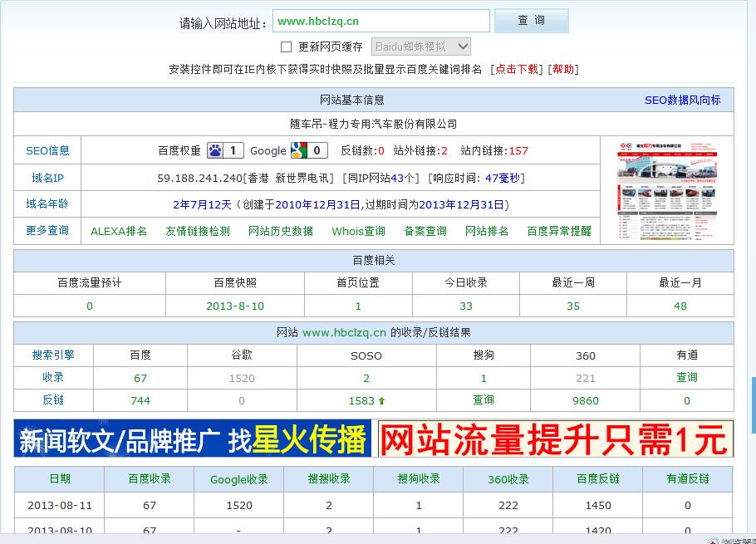This screenshot has height=544, width=756.
Task: Click the 百度收录 column header
Action: pyautogui.click(x=150, y=479)
